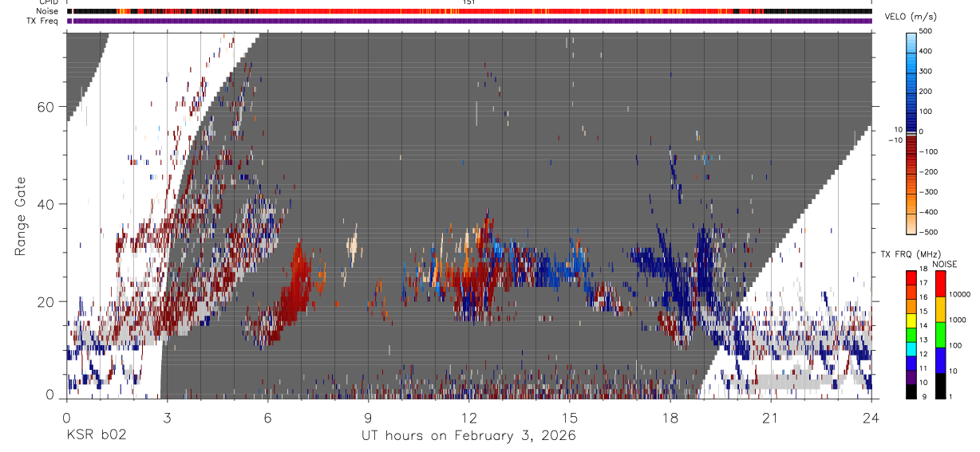980x452 pixels.
Task: Click the Noise strip at top
Action: 468,11
